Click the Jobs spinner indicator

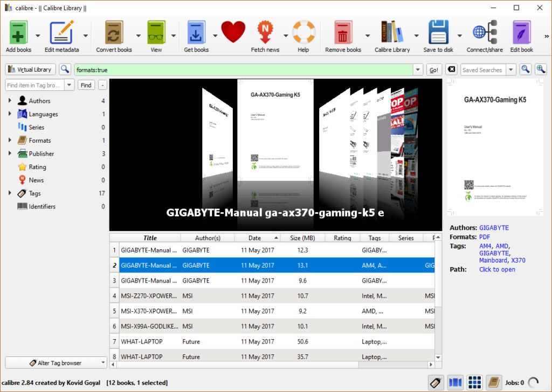tap(533, 382)
